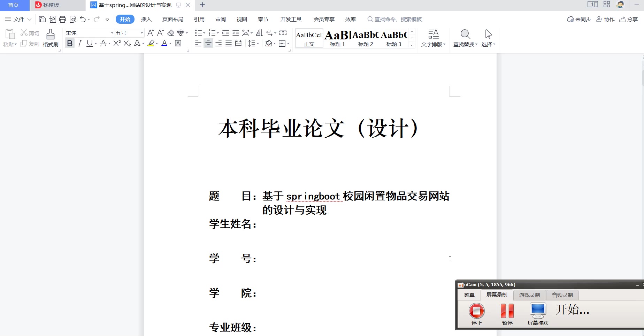Click the Redo arrow icon
This screenshot has width=644, height=336.
[x=97, y=19]
